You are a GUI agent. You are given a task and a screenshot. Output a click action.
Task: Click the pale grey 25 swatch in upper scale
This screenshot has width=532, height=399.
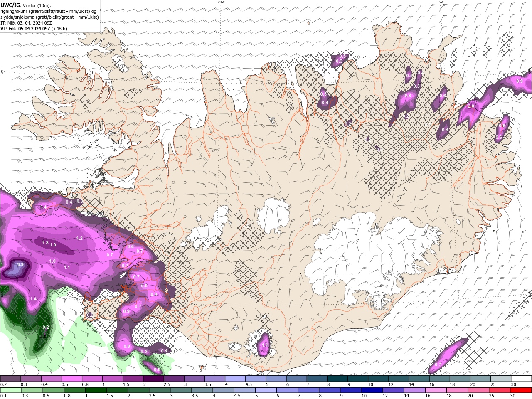point(500,379)
